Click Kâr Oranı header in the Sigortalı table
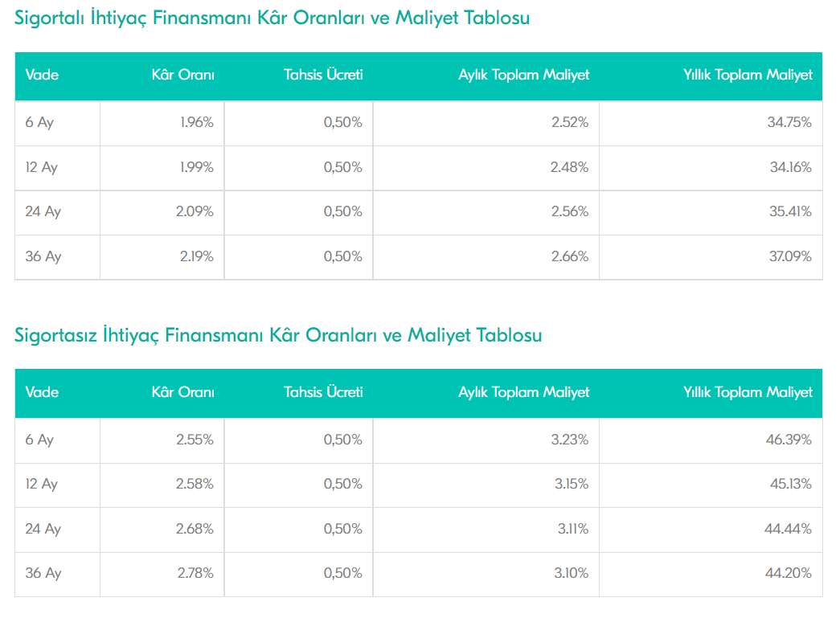The image size is (840, 622). pos(183,75)
